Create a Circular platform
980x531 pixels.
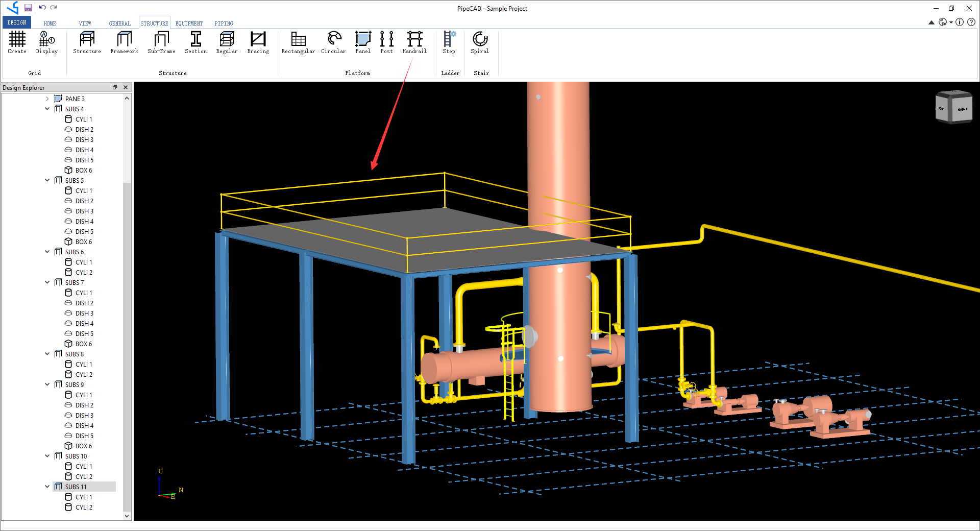pyautogui.click(x=333, y=43)
